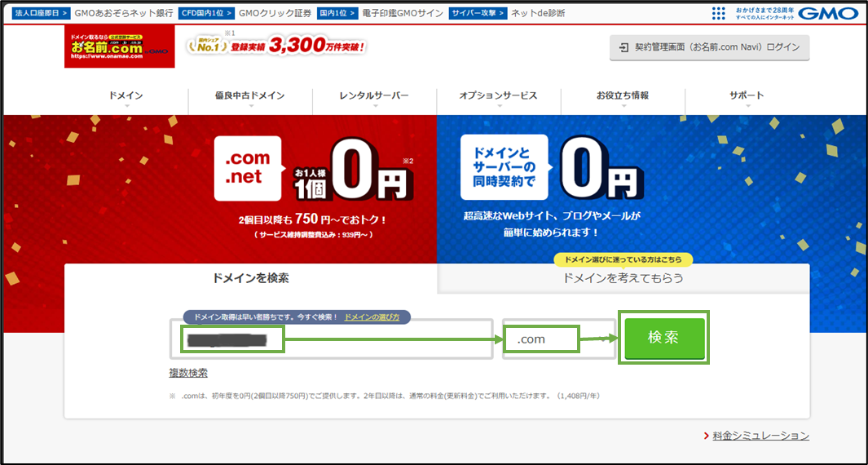This screenshot has height=465, width=868.
Task: Open the レンタルサーバー menu
Action: click(374, 95)
